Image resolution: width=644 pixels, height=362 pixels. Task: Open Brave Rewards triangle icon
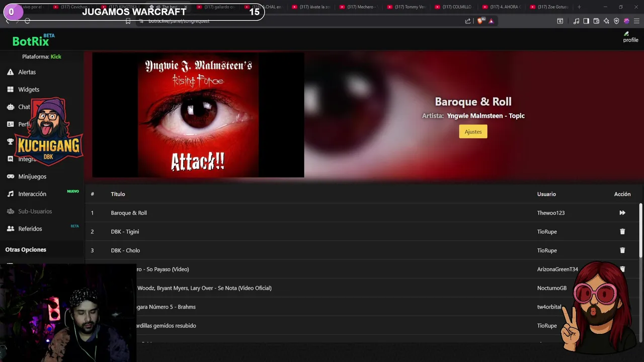click(491, 21)
